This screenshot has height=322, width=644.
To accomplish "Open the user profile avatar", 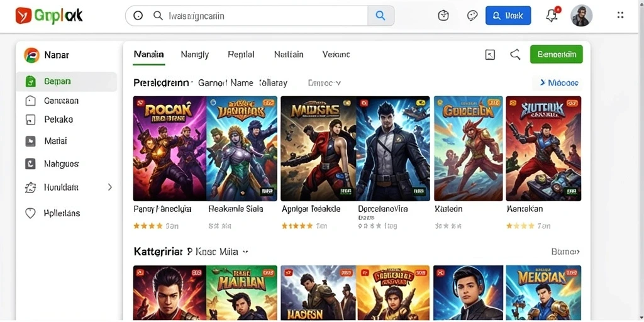I will [582, 16].
